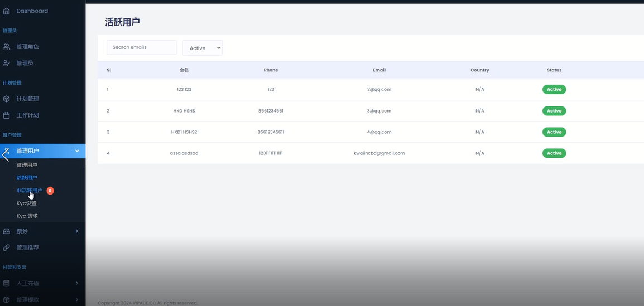
Task: Expand the 管理提款 submenu chevron
Action: pyautogui.click(x=77, y=300)
